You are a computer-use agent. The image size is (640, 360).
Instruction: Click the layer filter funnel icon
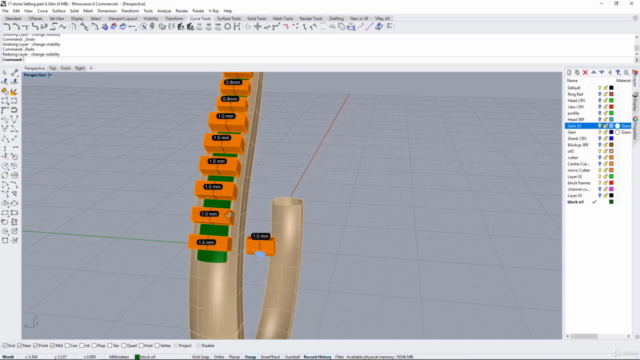point(618,72)
